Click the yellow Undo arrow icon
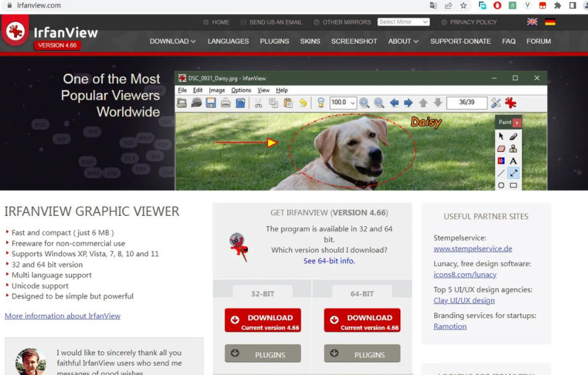The height and width of the screenshot is (375, 588). point(303,103)
